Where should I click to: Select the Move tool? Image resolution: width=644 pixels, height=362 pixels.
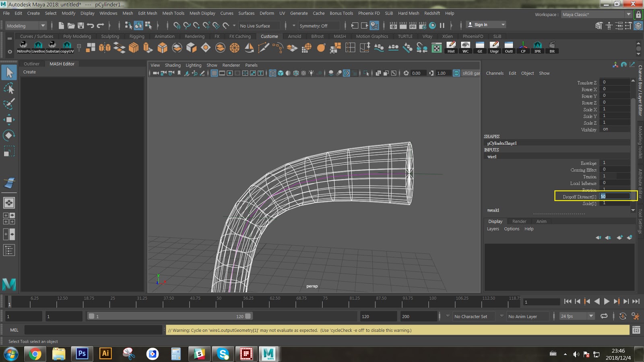(x=9, y=120)
